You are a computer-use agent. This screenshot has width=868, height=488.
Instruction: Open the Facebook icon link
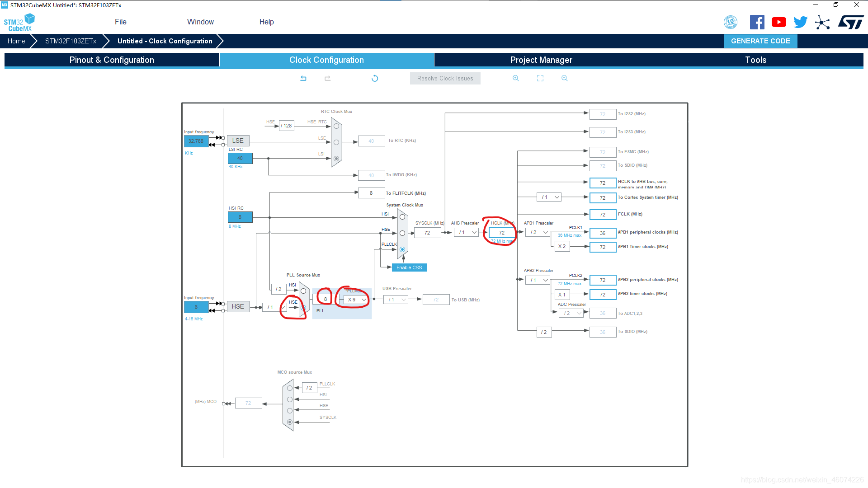coord(757,22)
